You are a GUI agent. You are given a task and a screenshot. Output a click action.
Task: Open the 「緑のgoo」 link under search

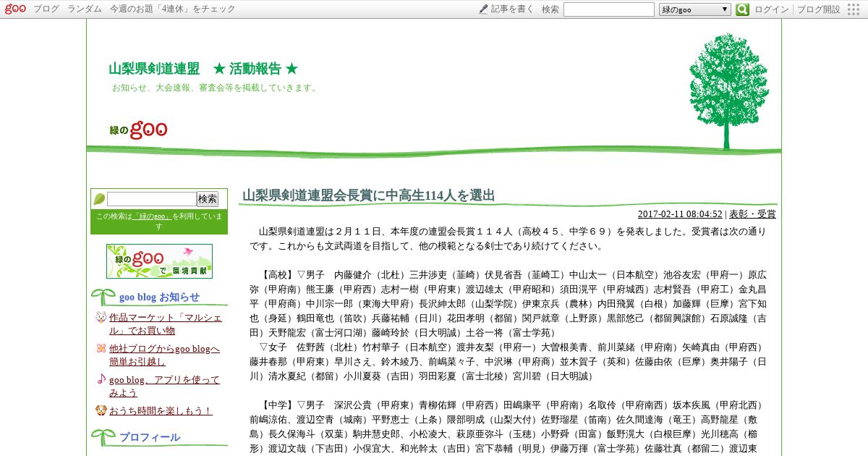click(x=152, y=216)
